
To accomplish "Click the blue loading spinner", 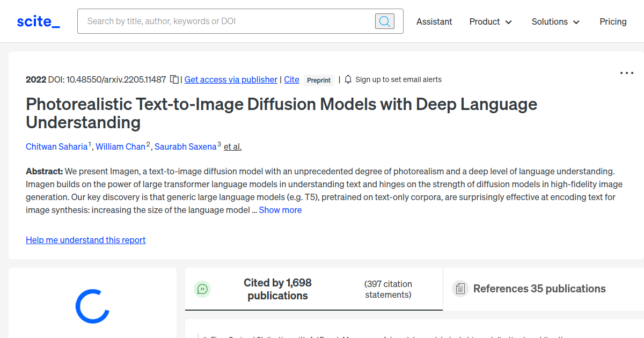I will [92, 306].
